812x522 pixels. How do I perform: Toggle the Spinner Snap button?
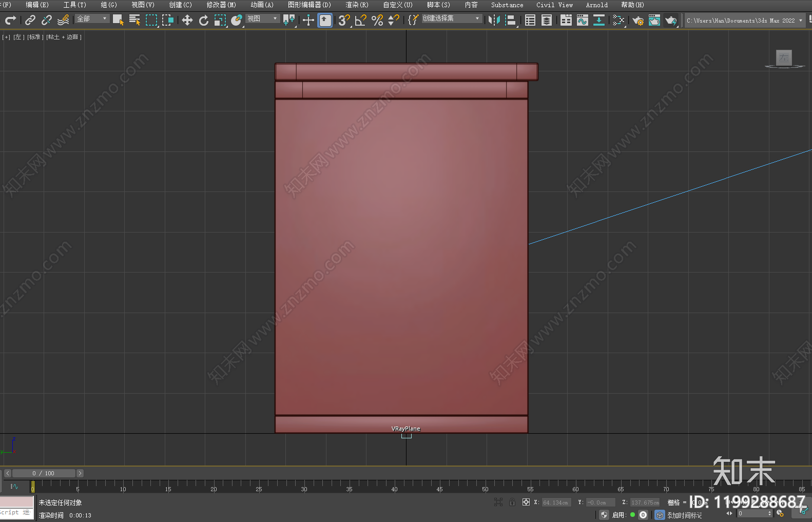pyautogui.click(x=394, y=20)
